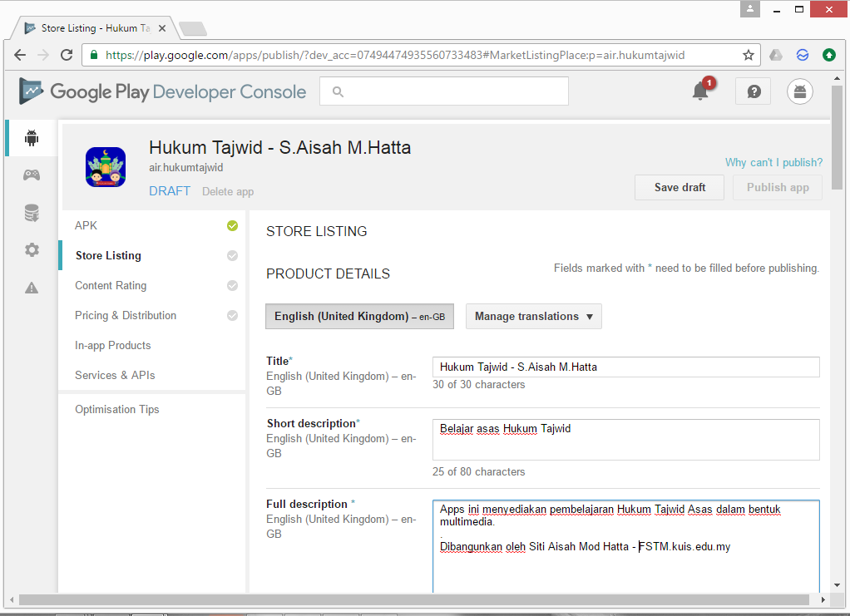Click the Publish app button
This screenshot has width=850, height=616.
(778, 187)
